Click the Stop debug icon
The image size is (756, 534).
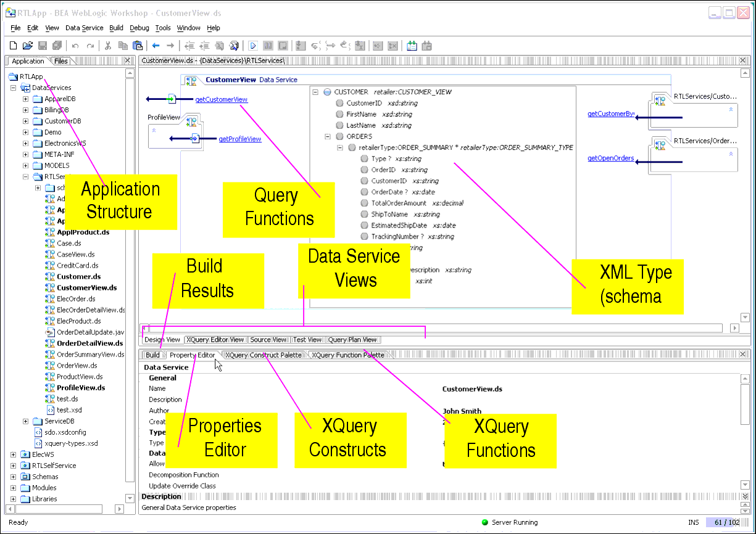tap(283, 46)
